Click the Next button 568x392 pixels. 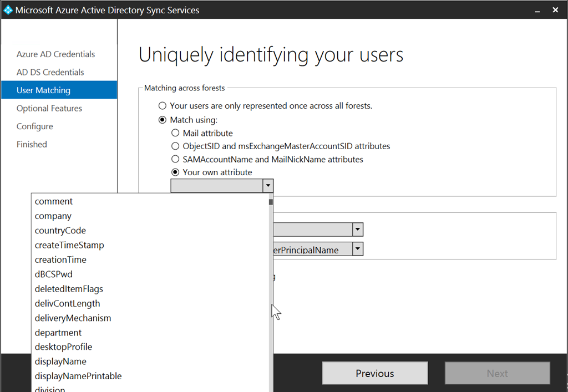(x=497, y=373)
